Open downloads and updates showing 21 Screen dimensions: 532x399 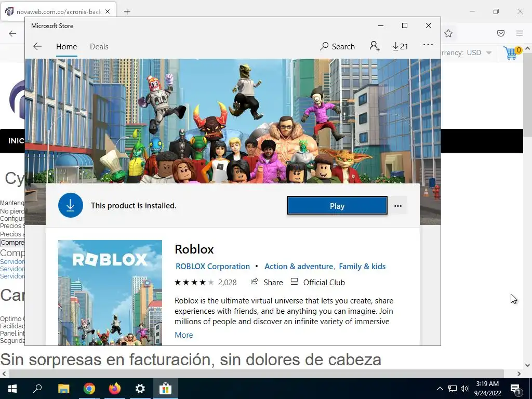point(401,46)
